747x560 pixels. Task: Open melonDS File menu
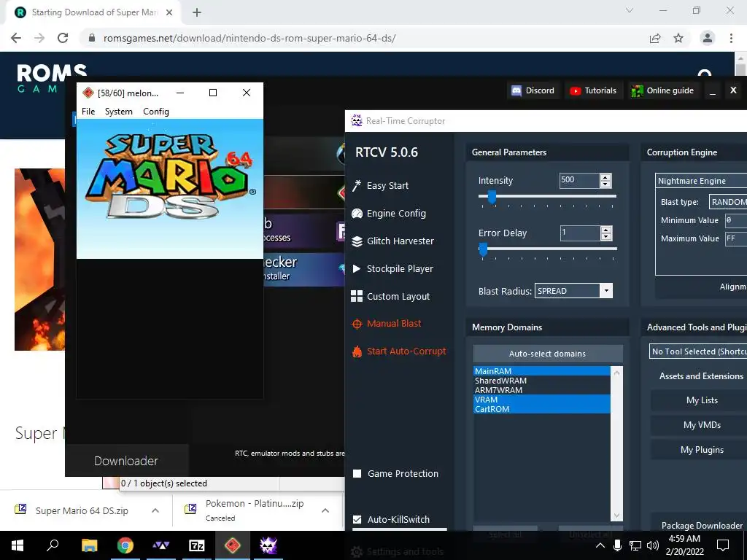(88, 112)
